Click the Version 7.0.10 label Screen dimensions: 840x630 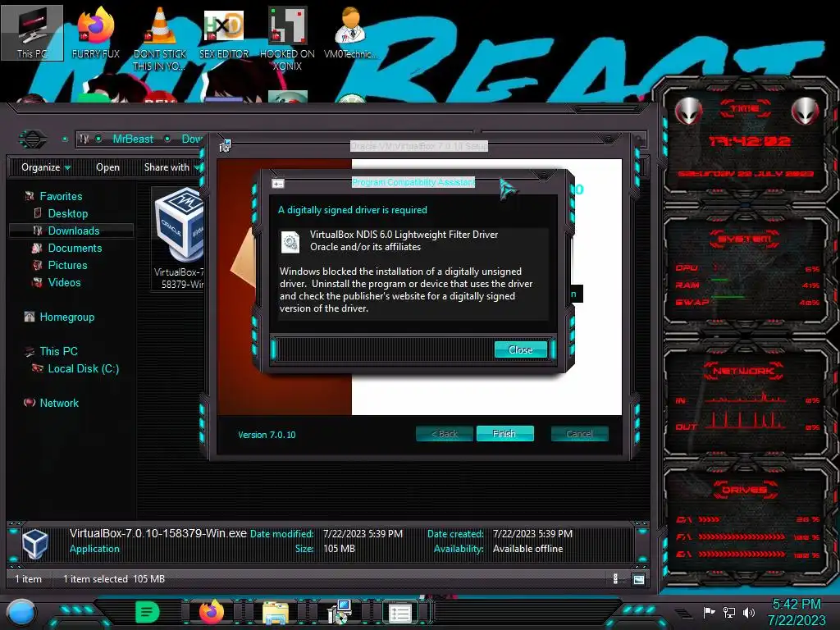pos(267,435)
